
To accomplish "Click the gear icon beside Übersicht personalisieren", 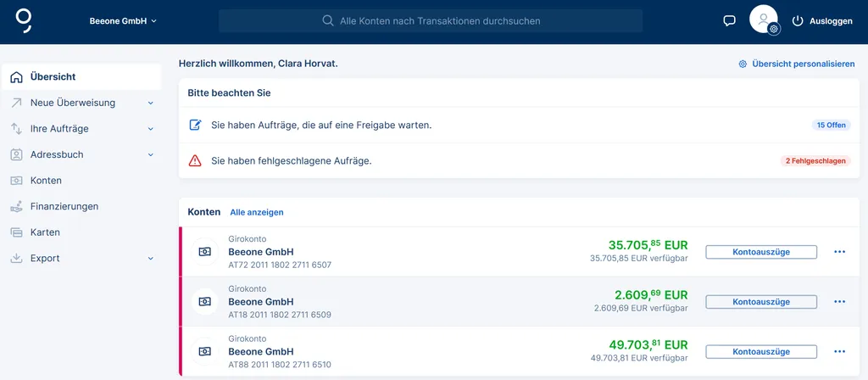I will 743,64.
